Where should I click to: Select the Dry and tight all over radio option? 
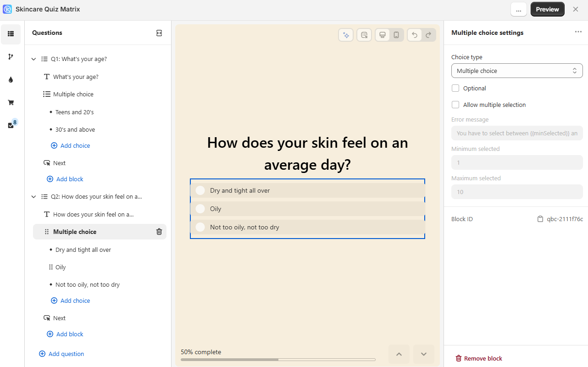point(200,190)
